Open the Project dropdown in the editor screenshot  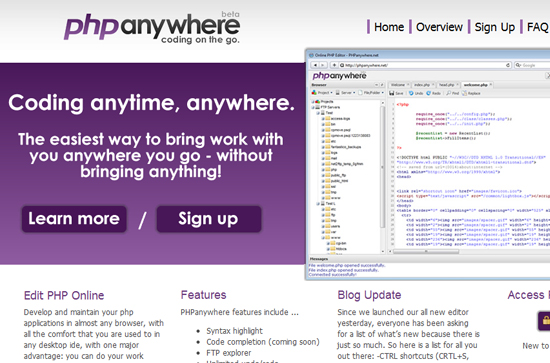click(322, 93)
